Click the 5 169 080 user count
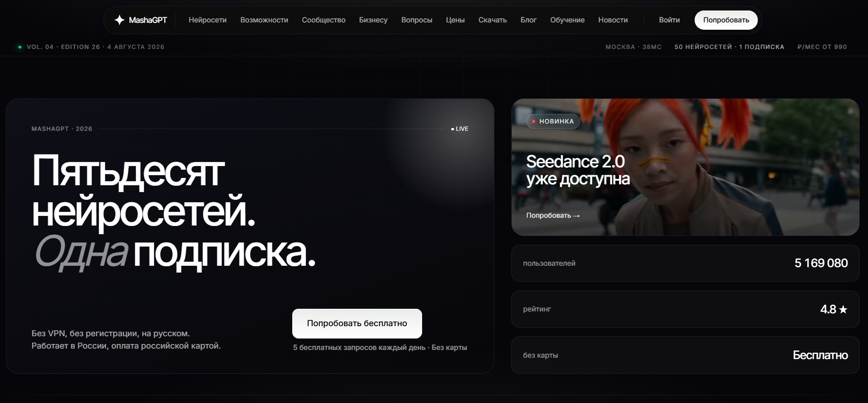 tap(821, 263)
